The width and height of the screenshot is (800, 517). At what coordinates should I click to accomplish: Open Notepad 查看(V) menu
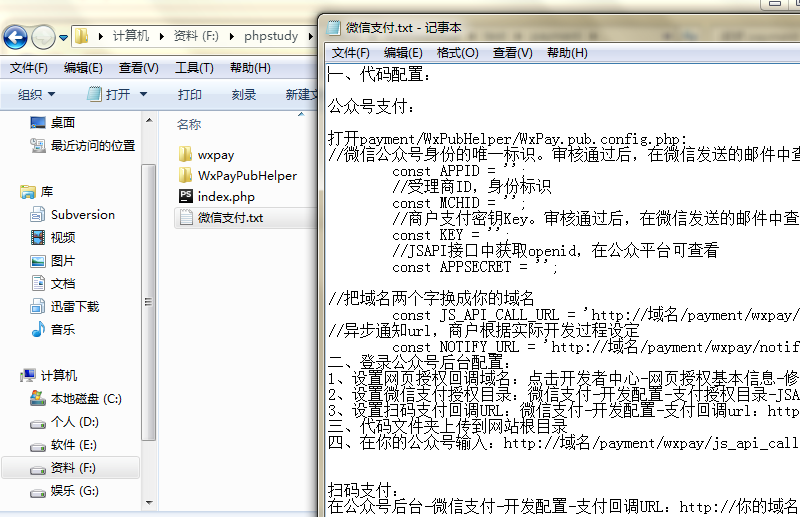tap(512, 53)
